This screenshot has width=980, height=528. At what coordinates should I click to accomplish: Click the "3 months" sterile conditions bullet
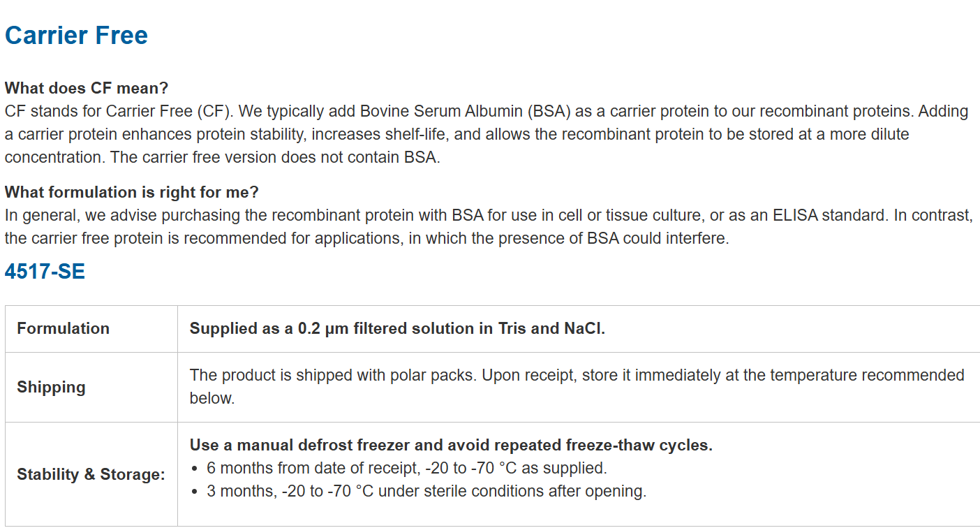tap(426, 491)
